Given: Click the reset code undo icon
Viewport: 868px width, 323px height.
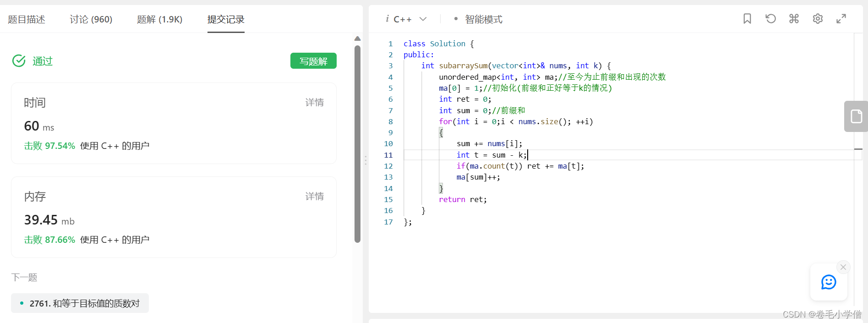Looking at the screenshot, I should pyautogui.click(x=770, y=19).
